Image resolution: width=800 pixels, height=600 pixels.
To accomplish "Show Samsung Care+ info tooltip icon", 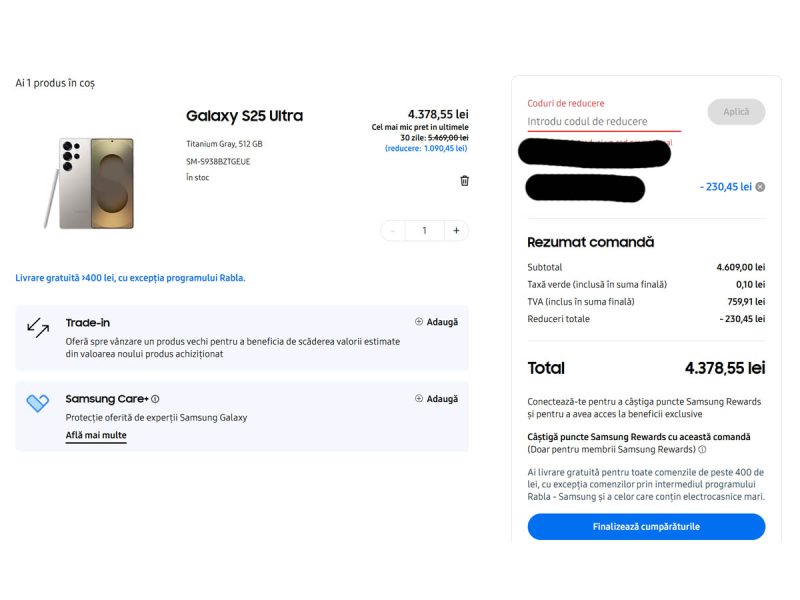I will point(155,399).
